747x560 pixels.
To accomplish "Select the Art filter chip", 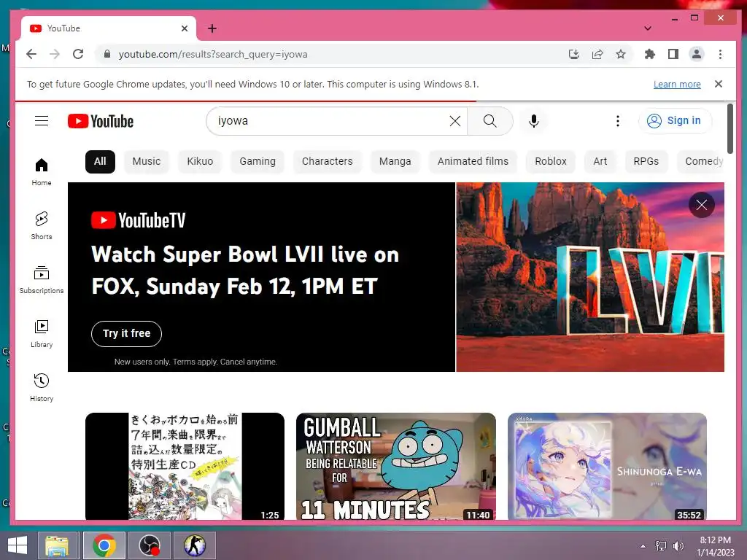I will pos(600,161).
